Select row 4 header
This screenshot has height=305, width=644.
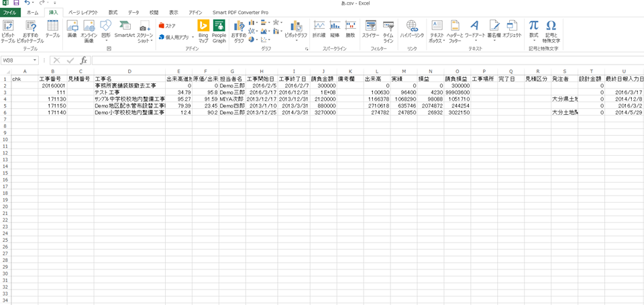(x=5, y=99)
